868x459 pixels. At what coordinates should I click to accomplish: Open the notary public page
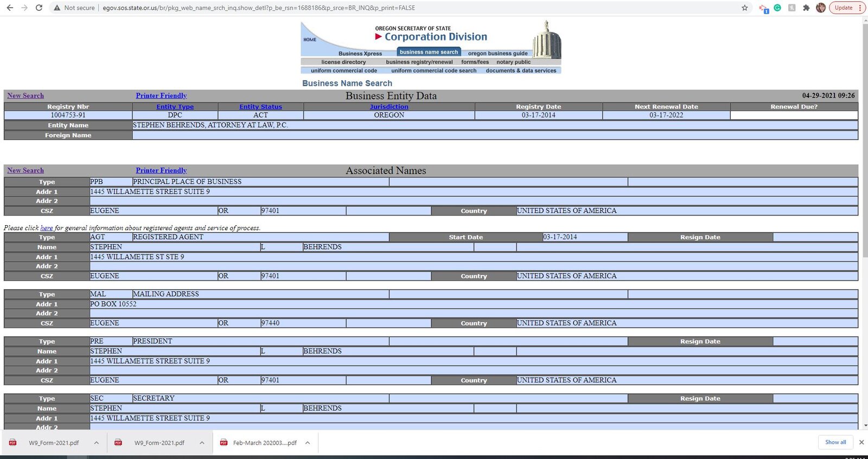(513, 62)
